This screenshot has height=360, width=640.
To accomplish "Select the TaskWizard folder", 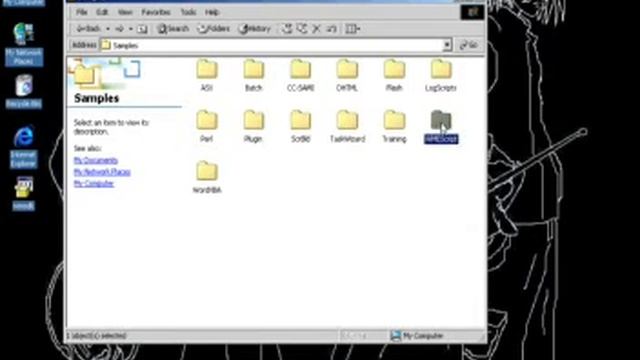I will click(x=347, y=127).
